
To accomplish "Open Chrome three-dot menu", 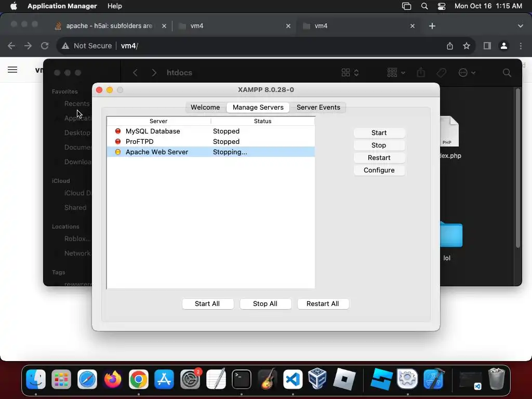I will pyautogui.click(x=521, y=46).
